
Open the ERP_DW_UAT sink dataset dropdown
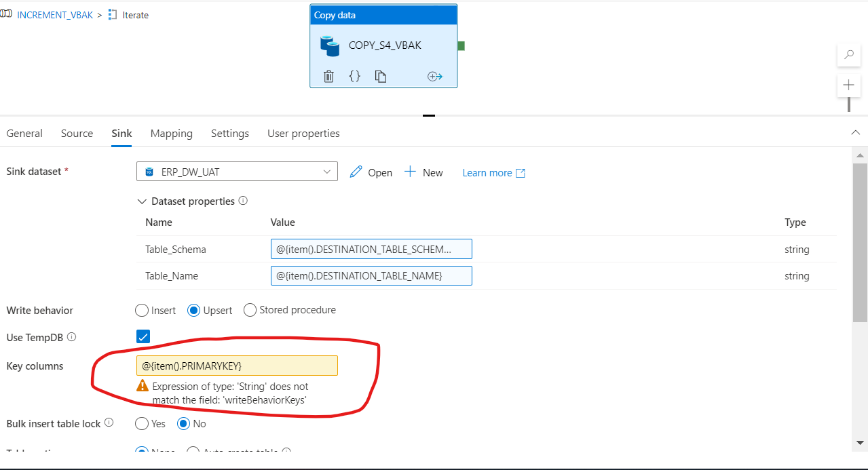[x=237, y=172]
